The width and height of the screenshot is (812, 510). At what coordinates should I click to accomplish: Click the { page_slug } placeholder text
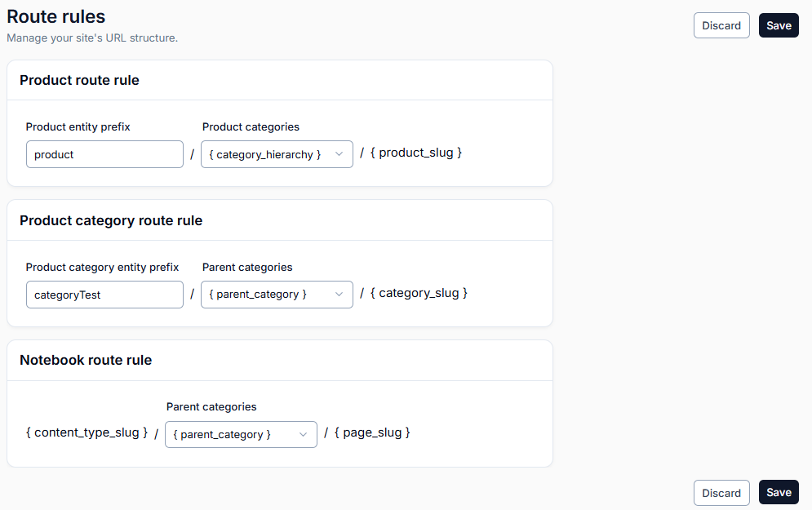pos(372,432)
